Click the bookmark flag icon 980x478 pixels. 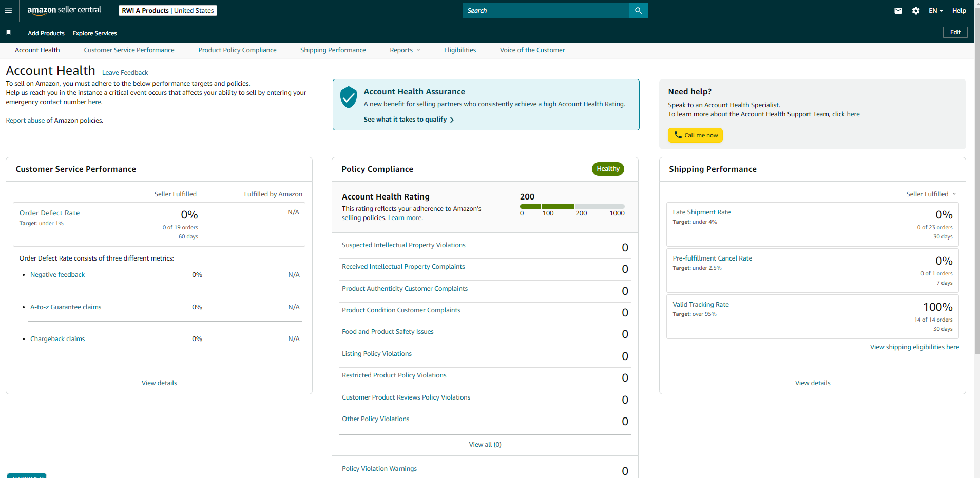[x=9, y=32]
